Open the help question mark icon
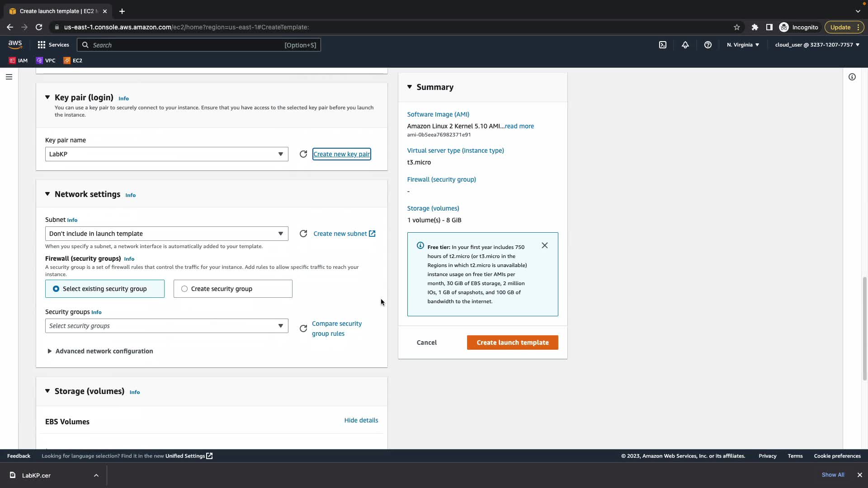868x488 pixels. pyautogui.click(x=708, y=45)
